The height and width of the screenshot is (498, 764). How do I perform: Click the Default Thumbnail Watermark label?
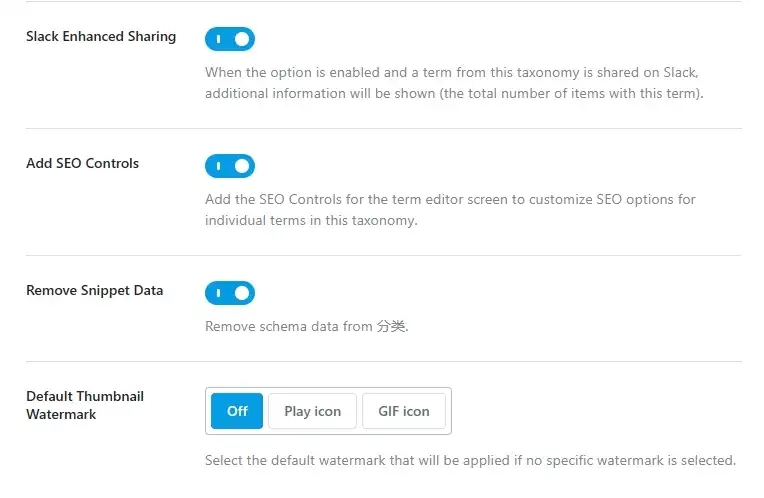[85, 405]
